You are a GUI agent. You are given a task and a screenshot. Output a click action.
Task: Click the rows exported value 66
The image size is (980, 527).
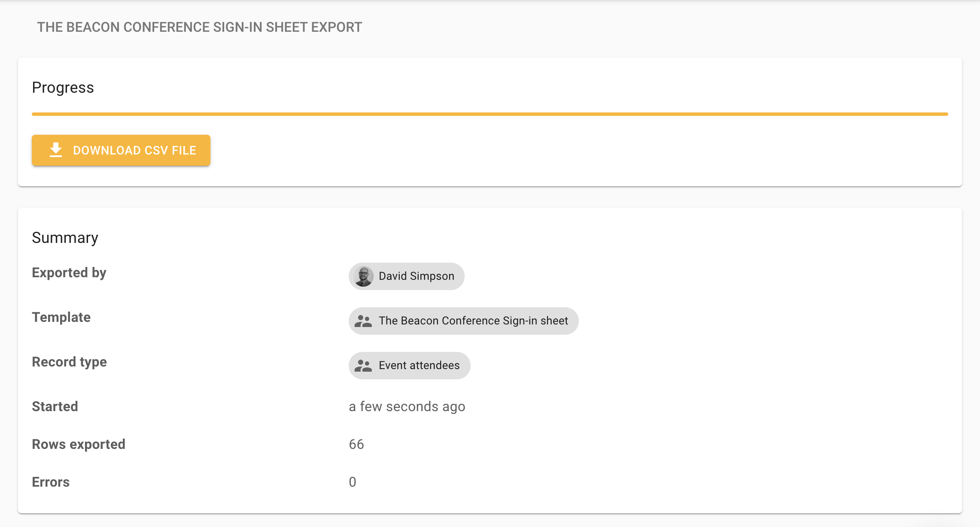coord(356,444)
